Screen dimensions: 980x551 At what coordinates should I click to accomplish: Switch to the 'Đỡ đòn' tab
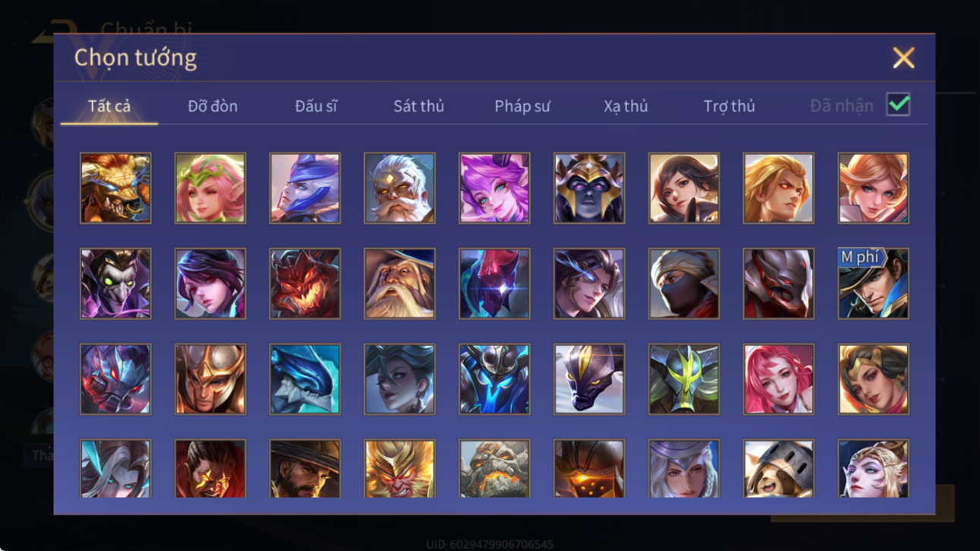pyautogui.click(x=213, y=106)
